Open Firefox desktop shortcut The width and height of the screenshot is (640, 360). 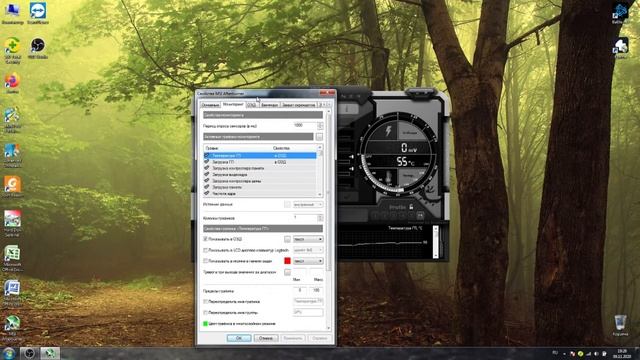tap(12, 83)
